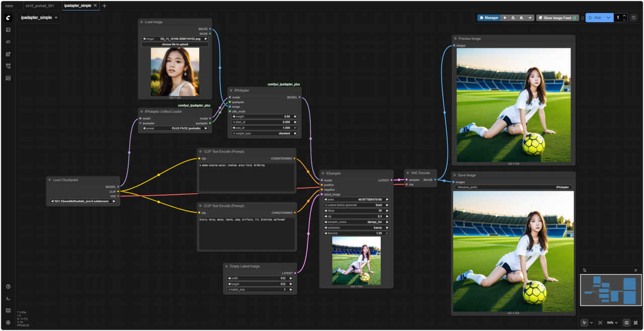Open the ComfyUI logo menu
The height and width of the screenshot is (331, 644).
pyautogui.click(x=8, y=18)
